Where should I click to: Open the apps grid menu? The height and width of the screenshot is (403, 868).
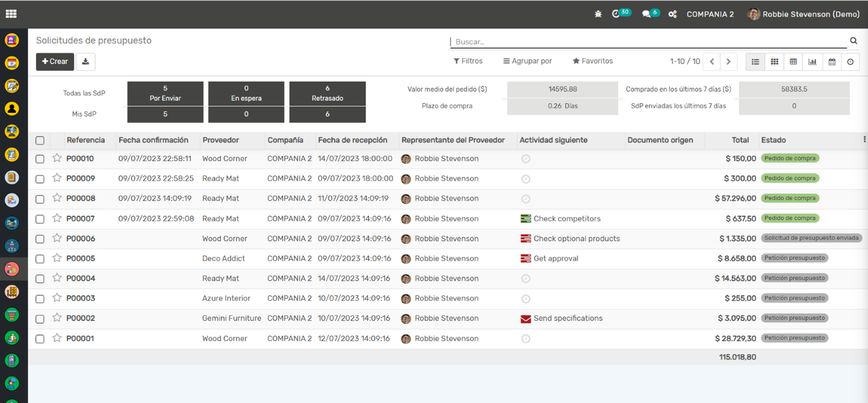(x=11, y=14)
